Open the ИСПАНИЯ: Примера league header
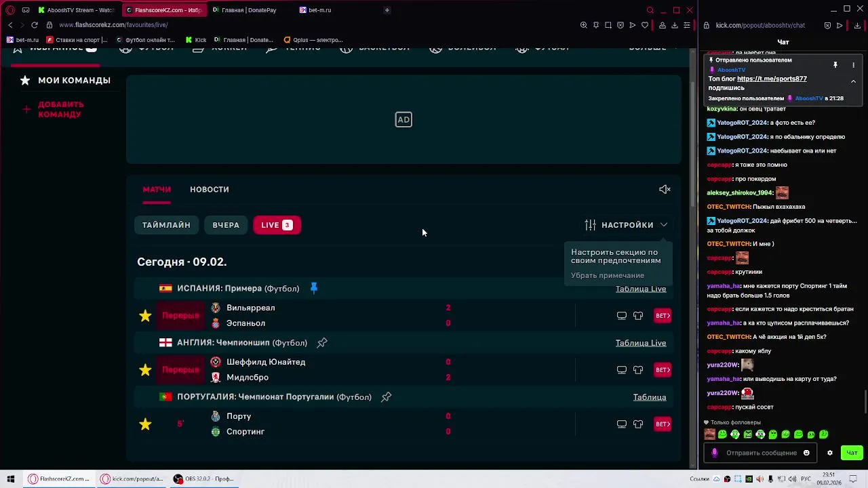This screenshot has width=868, height=488. pyautogui.click(x=238, y=289)
